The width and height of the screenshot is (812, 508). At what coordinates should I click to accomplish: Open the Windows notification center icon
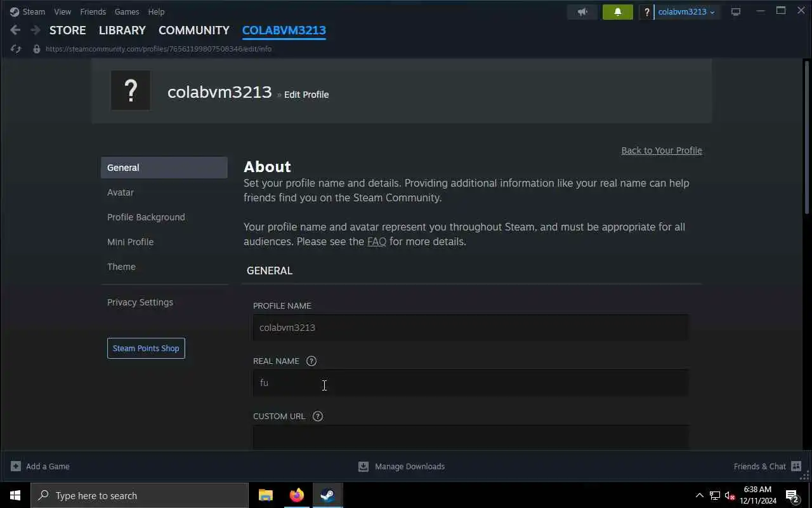click(x=792, y=495)
